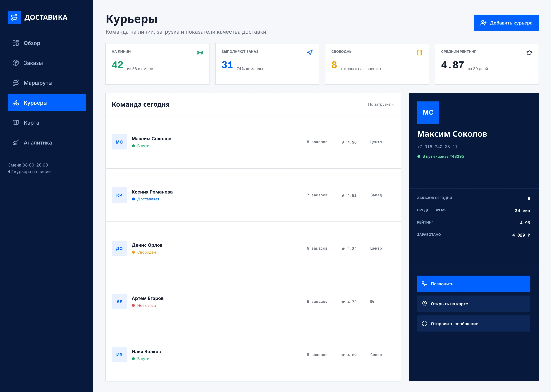Click the Обзор grid icon in sidebar
The height and width of the screenshot is (392, 551).
pyautogui.click(x=16, y=43)
